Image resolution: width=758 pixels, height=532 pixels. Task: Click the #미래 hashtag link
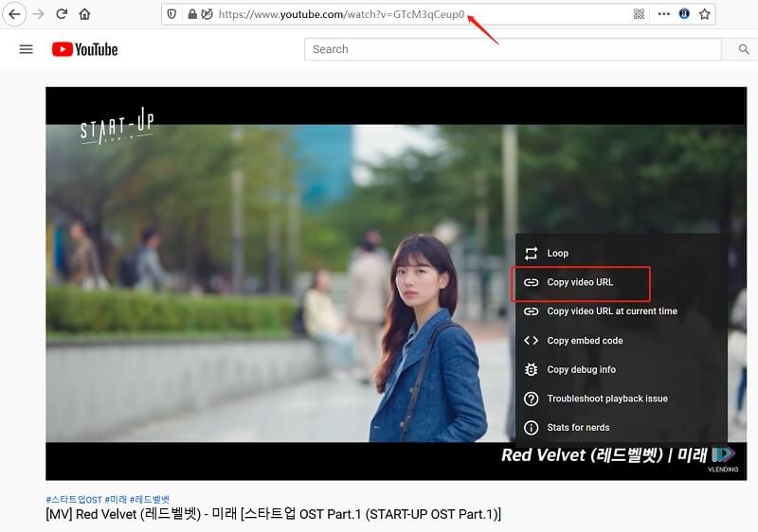click(116, 499)
